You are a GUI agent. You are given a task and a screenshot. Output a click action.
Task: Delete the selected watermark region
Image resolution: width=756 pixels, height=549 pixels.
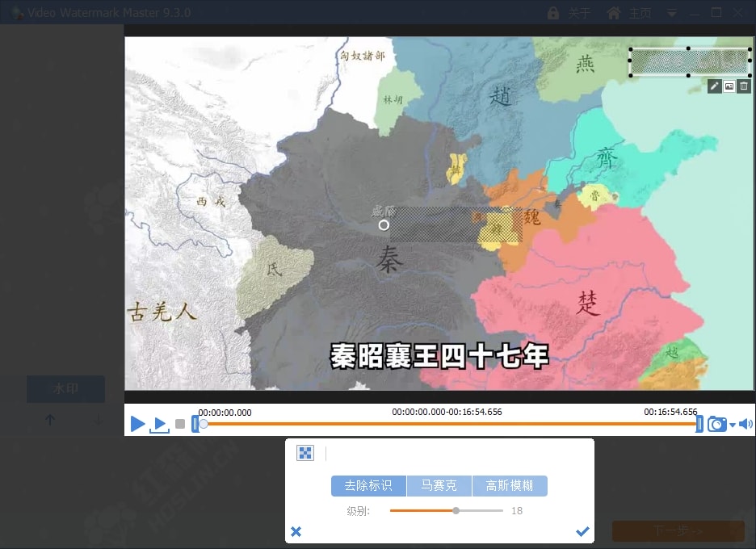click(x=744, y=86)
